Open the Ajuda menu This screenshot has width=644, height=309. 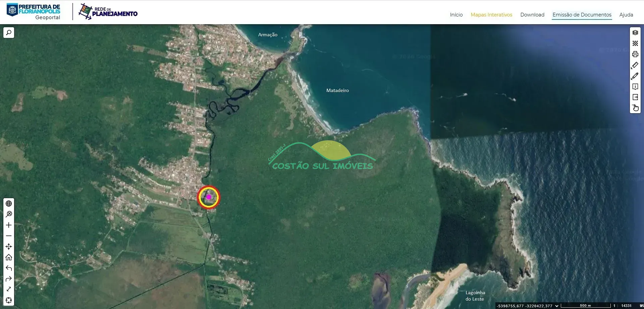click(626, 15)
